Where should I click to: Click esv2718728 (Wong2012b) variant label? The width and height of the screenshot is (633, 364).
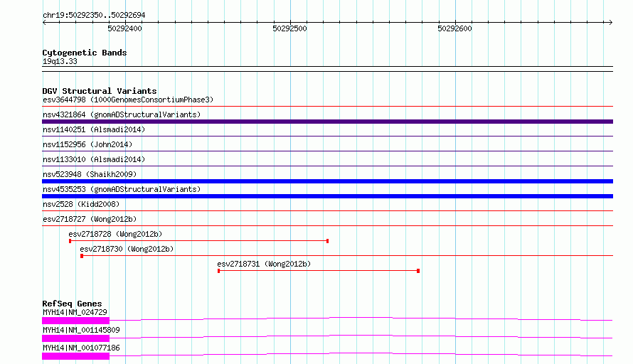click(115, 234)
